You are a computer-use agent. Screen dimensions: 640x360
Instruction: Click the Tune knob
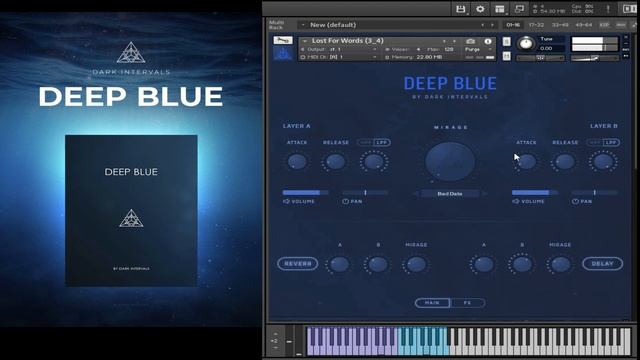(x=526, y=43)
